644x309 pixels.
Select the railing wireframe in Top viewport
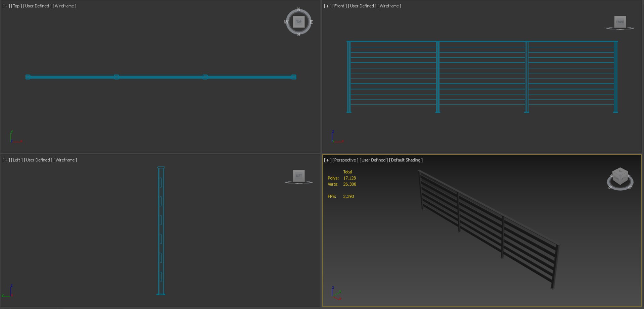pos(161,77)
